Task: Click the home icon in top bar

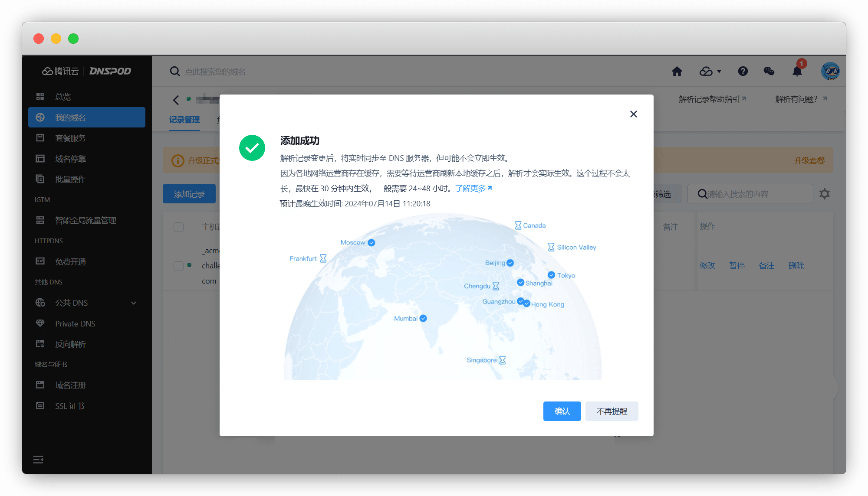Action: click(677, 72)
